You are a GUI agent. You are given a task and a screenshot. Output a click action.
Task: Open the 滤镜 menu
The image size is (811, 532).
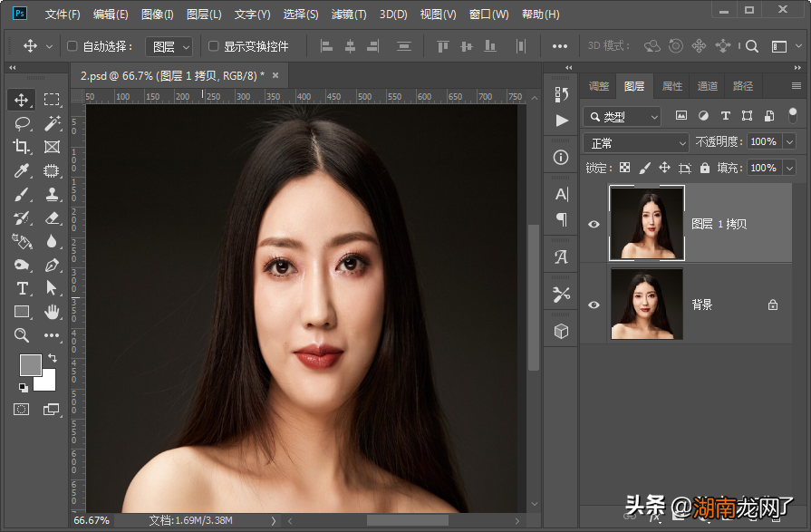point(348,14)
